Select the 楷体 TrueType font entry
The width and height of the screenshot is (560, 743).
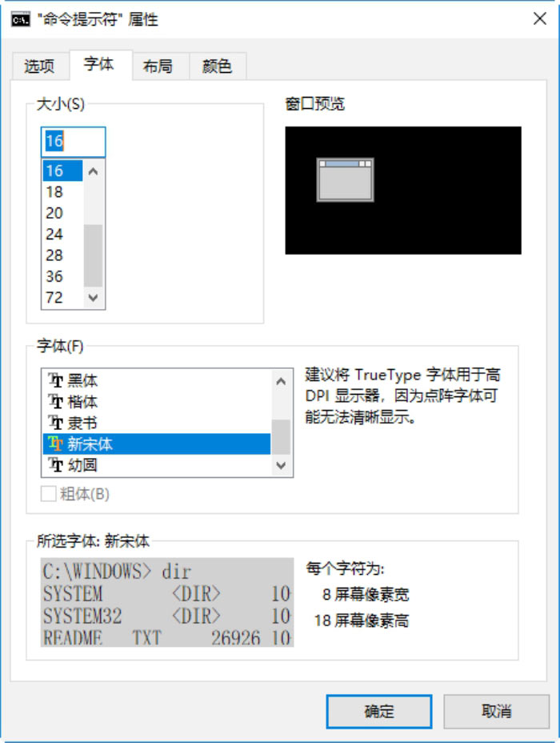157,402
